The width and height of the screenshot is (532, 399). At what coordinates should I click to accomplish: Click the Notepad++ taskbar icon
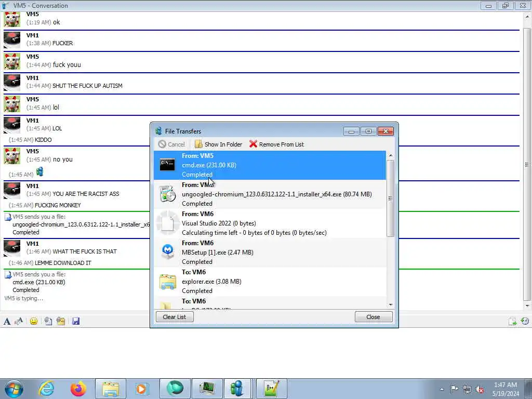coord(271,389)
